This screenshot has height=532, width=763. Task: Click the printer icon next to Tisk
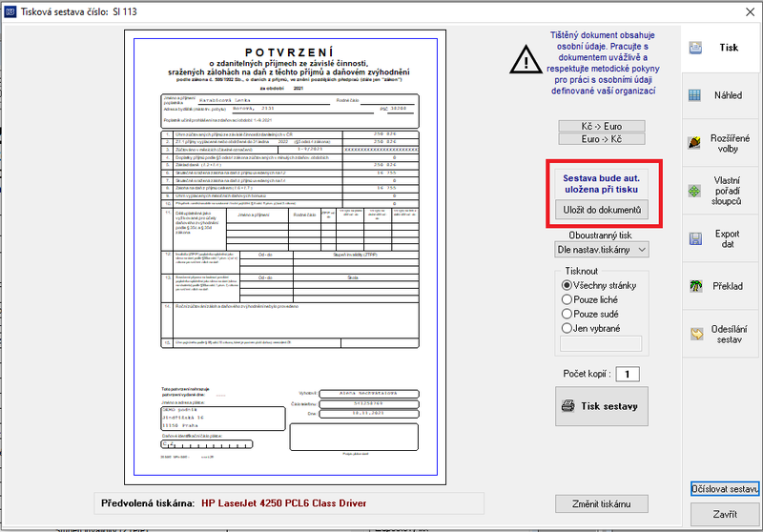coord(695,48)
